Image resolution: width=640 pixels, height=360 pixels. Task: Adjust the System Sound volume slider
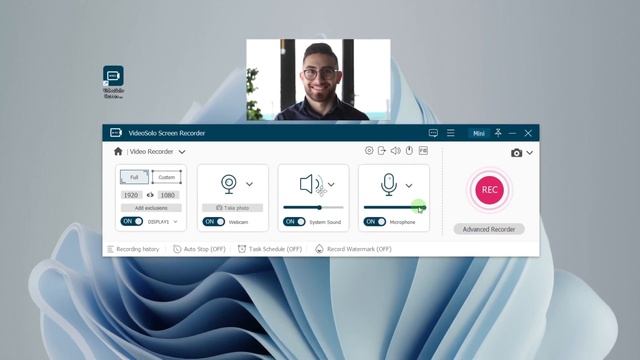click(313, 207)
